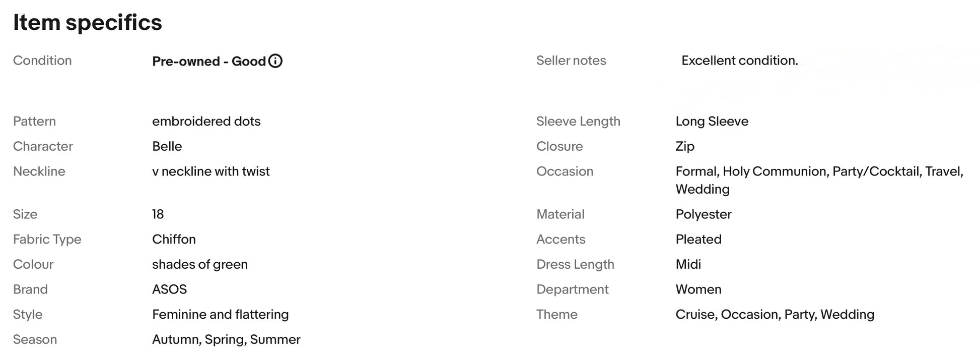The height and width of the screenshot is (355, 980).
Task: Click the v neckline with twist text
Action: point(211,171)
